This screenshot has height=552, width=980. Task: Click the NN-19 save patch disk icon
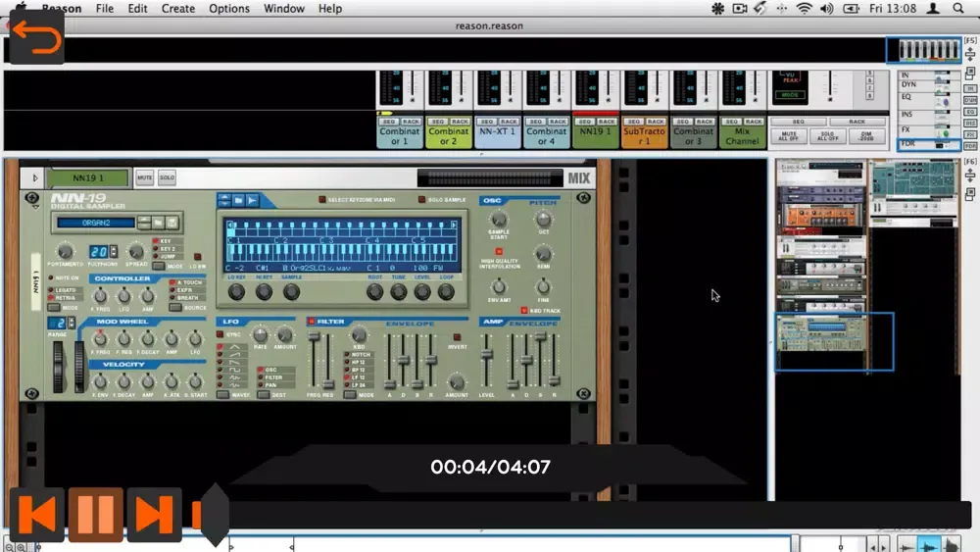pos(171,222)
